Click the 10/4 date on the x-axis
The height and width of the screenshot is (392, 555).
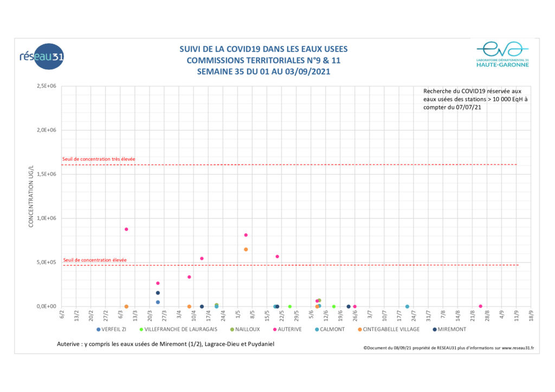coord(193,316)
